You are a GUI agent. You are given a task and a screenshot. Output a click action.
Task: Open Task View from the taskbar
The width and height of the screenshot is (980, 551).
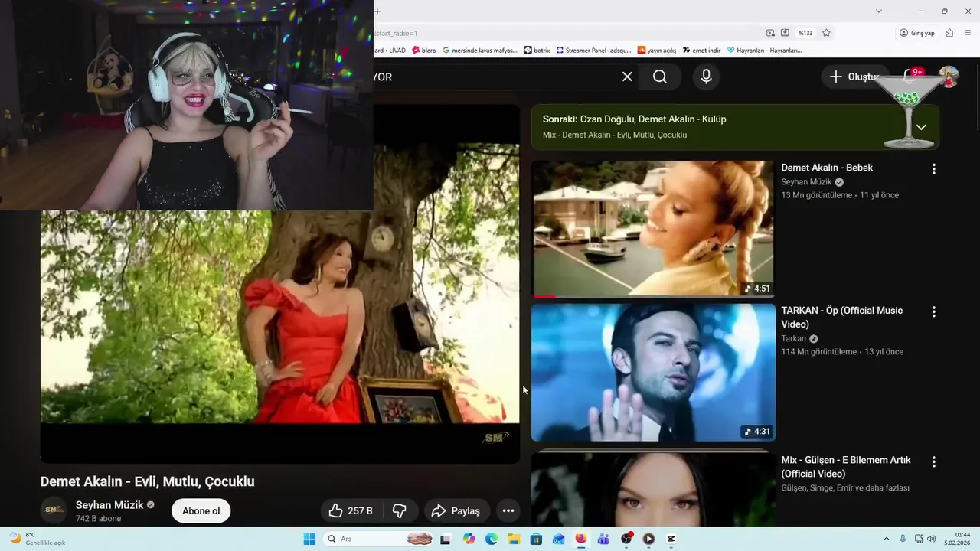pos(446,539)
